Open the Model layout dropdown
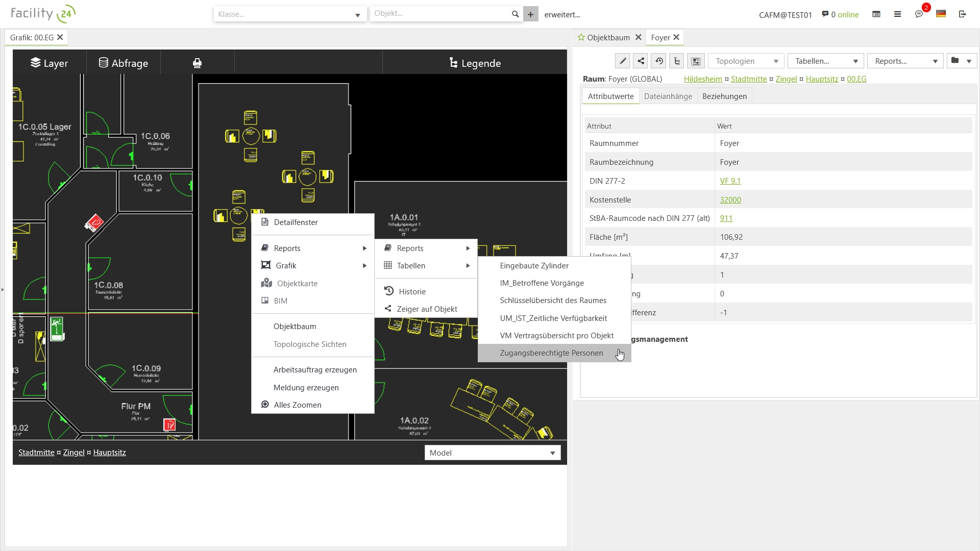The height and width of the screenshot is (551, 980). (x=492, y=453)
